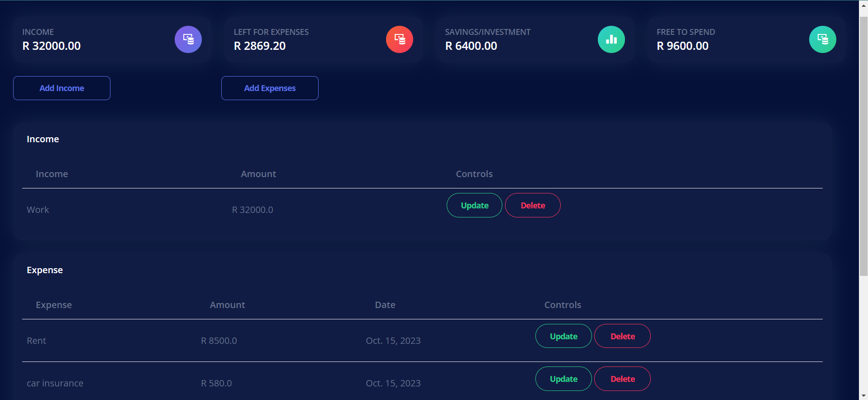Delete the Work income entry
This screenshot has height=400, width=868.
pyautogui.click(x=533, y=205)
